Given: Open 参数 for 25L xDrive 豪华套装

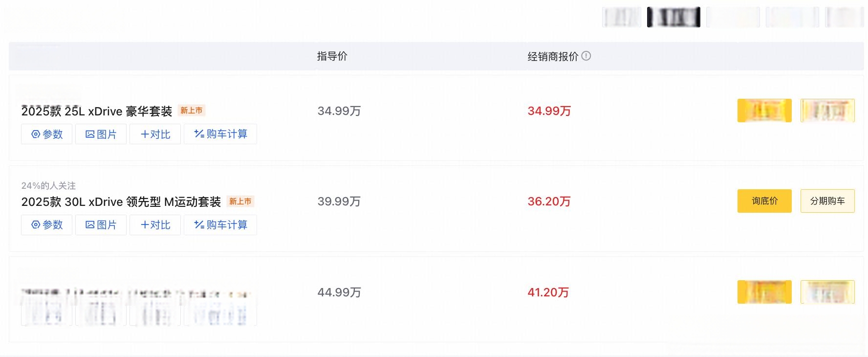Looking at the screenshot, I should point(46,134).
